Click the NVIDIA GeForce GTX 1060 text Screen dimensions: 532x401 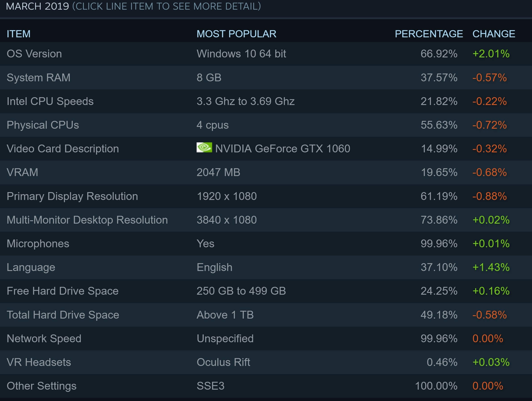coord(283,149)
